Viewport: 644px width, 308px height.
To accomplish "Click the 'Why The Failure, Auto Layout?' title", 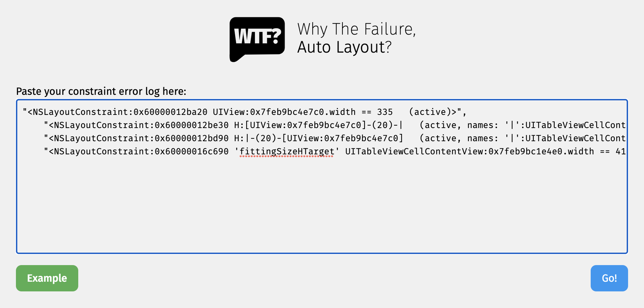I will 357,38.
